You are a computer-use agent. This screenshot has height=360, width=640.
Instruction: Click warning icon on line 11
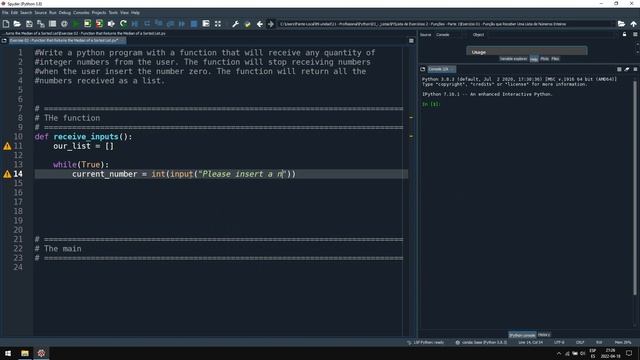click(7, 146)
